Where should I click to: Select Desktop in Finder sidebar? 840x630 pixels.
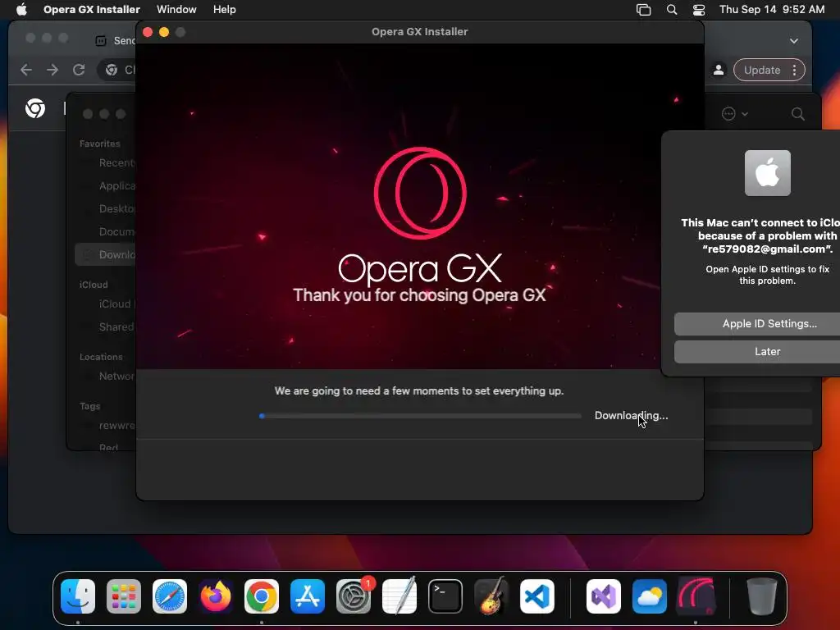point(106,209)
